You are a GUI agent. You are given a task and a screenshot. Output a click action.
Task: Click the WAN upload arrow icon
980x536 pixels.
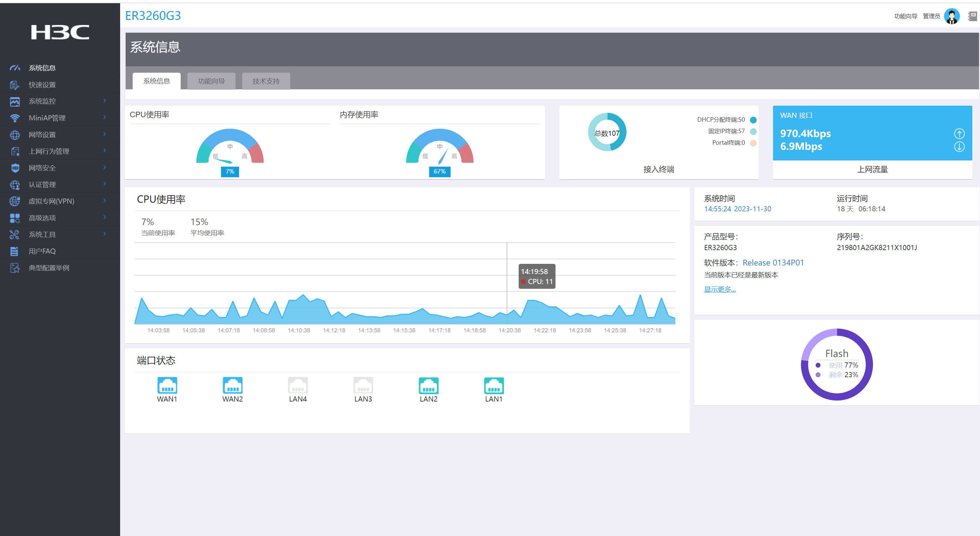[959, 134]
